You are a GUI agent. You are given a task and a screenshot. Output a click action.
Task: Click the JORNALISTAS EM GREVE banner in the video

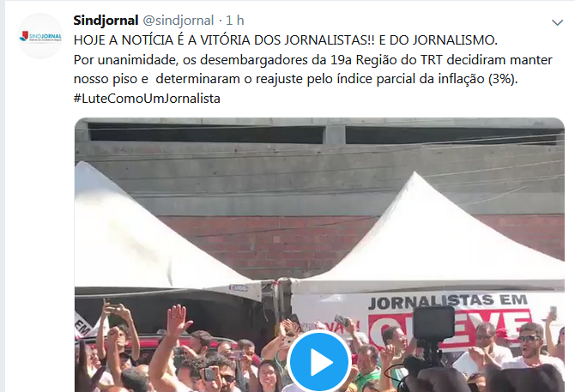(x=448, y=318)
